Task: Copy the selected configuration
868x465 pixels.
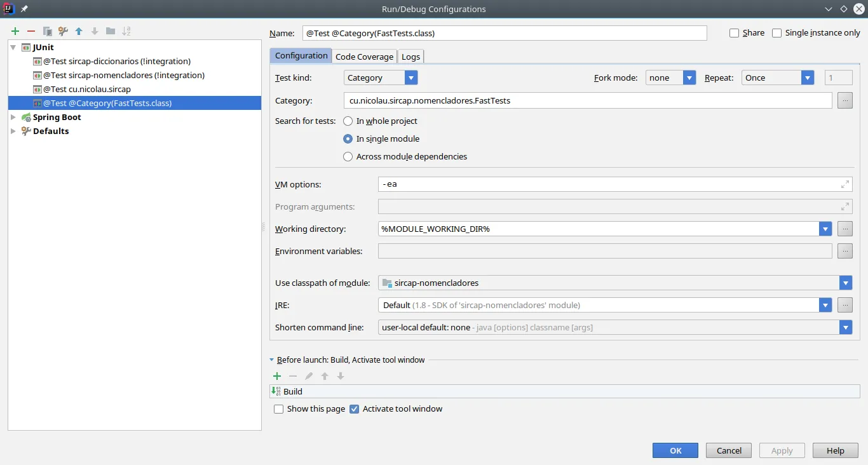Action: pos(47,31)
